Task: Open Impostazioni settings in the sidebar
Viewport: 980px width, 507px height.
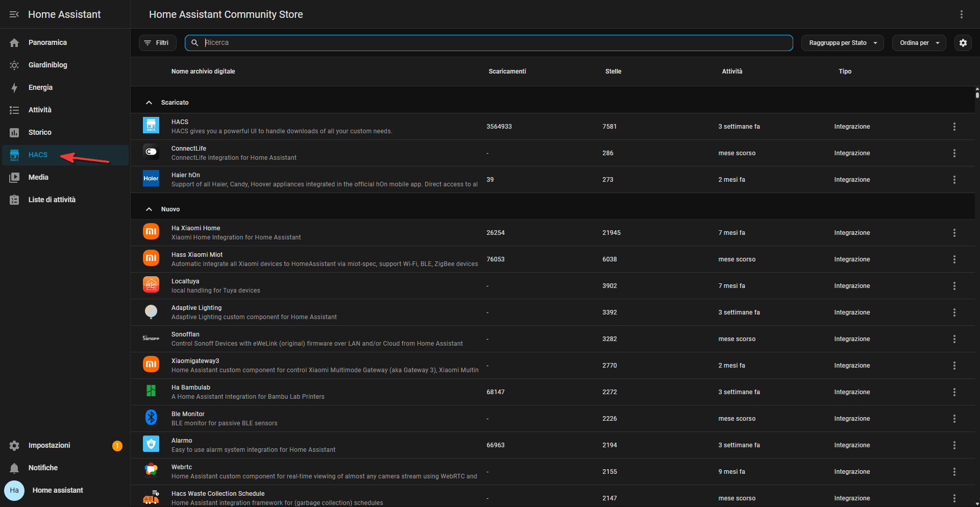Action: coord(65,445)
